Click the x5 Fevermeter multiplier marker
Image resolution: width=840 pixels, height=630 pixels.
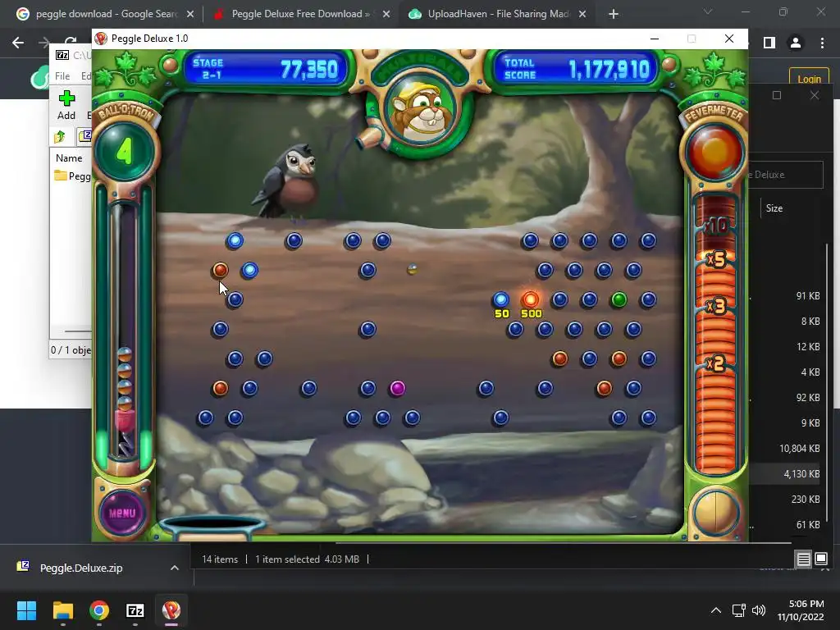[x=715, y=259]
